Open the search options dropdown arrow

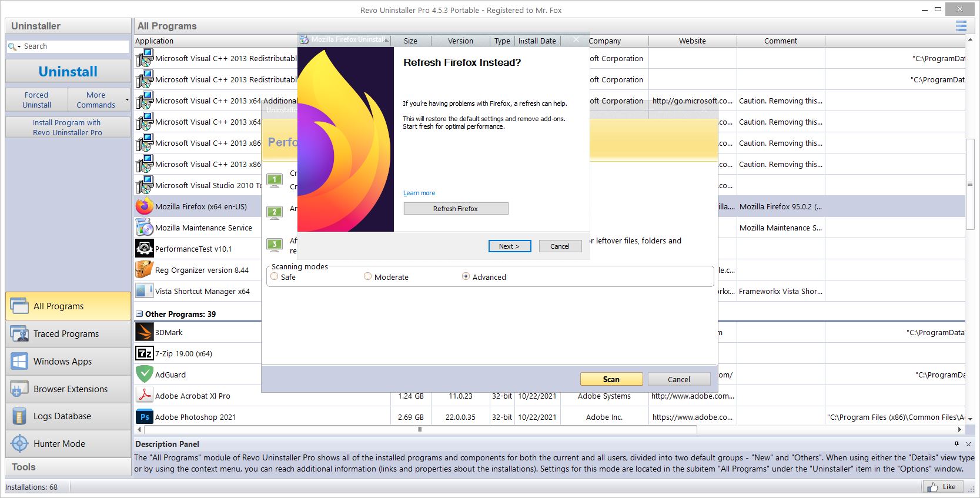[19, 46]
